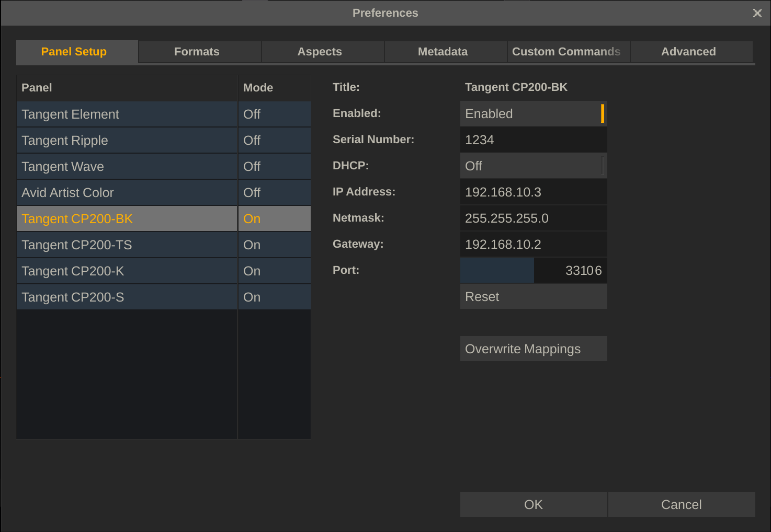Select the Tangent CP200-S panel row

pos(127,297)
